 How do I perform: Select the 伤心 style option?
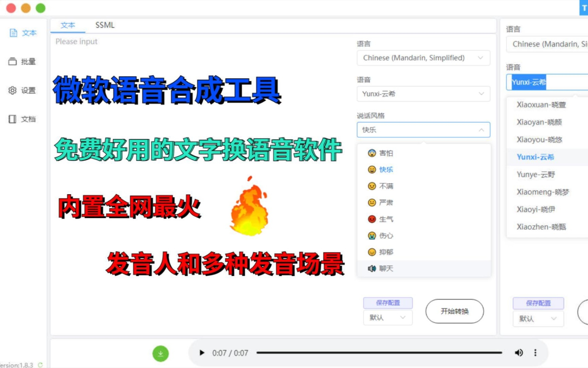pos(424,235)
